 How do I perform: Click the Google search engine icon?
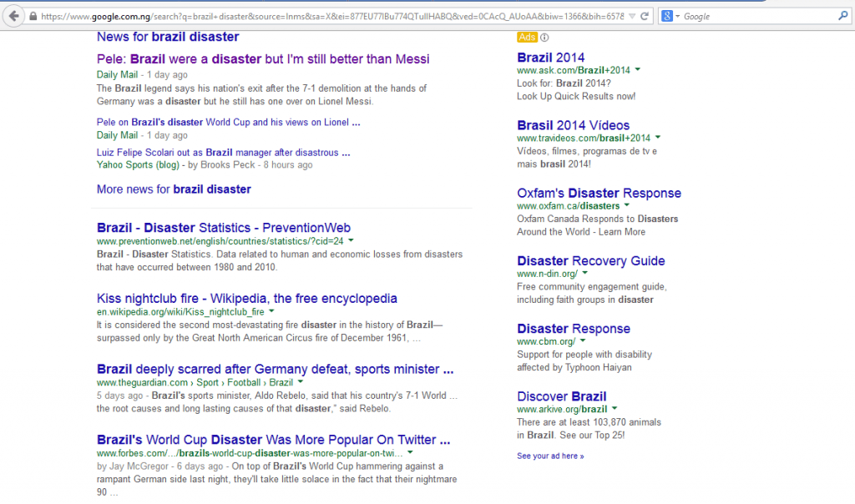[x=667, y=17]
